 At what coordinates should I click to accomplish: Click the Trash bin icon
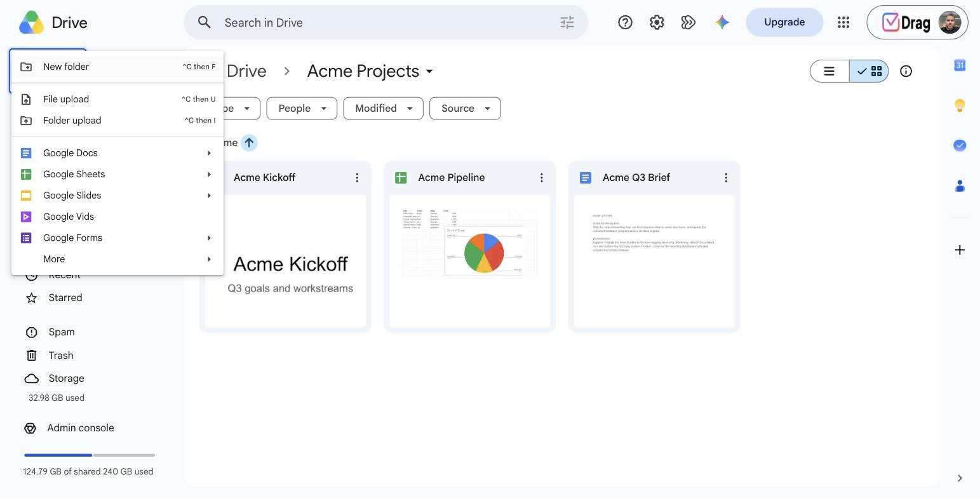click(31, 356)
